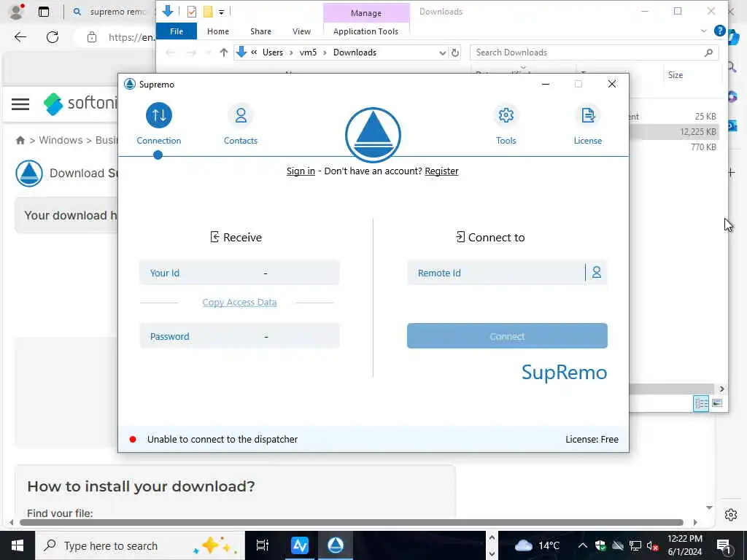Open the License section in Supremo
747x560 pixels.
[587, 124]
